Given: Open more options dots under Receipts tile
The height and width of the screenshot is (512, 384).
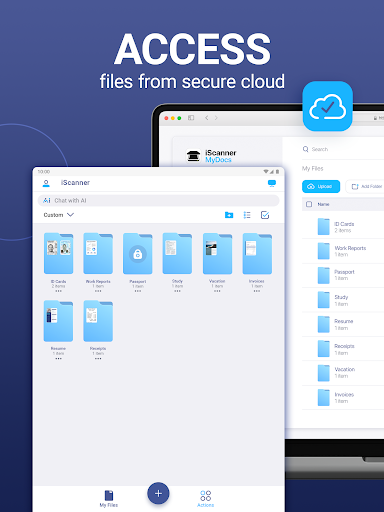Looking at the screenshot, I should pos(98,358).
